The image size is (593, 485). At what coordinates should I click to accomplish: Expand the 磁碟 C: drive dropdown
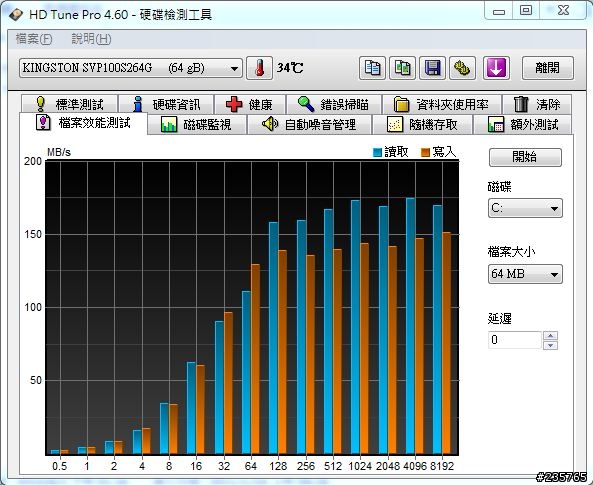(x=525, y=208)
